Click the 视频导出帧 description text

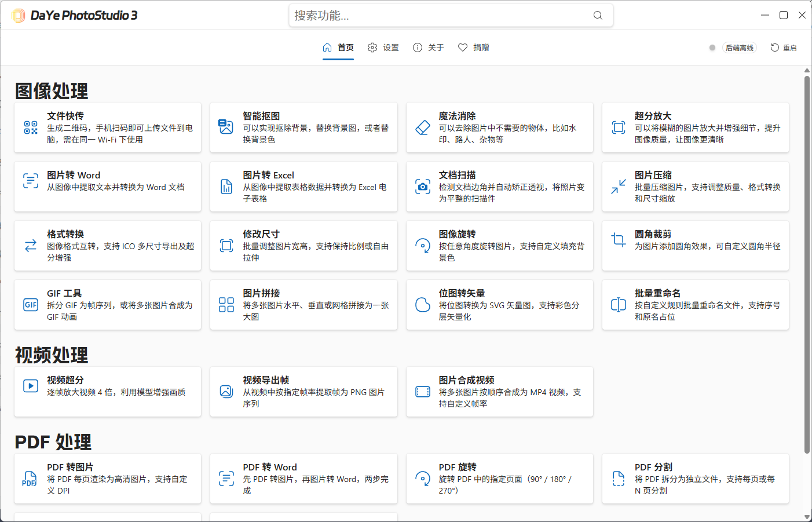[313, 398]
